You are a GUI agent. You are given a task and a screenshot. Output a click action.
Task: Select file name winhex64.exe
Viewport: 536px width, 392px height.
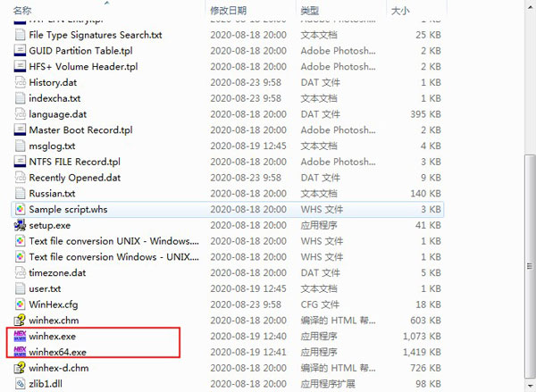57,352
